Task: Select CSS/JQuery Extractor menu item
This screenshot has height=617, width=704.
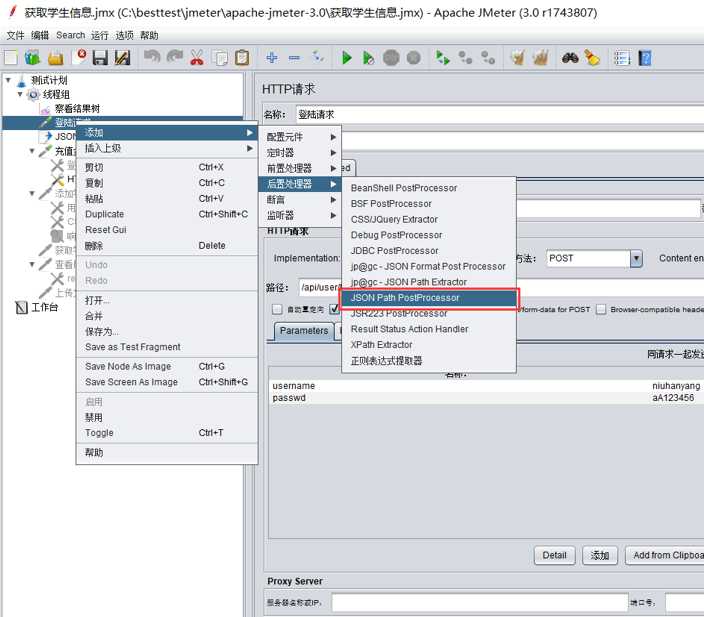Action: point(429,219)
